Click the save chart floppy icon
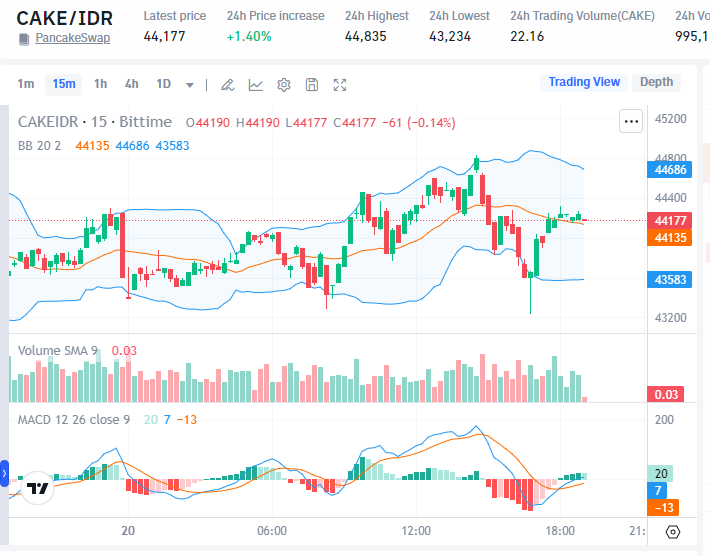This screenshot has width=710, height=556. 312,85
